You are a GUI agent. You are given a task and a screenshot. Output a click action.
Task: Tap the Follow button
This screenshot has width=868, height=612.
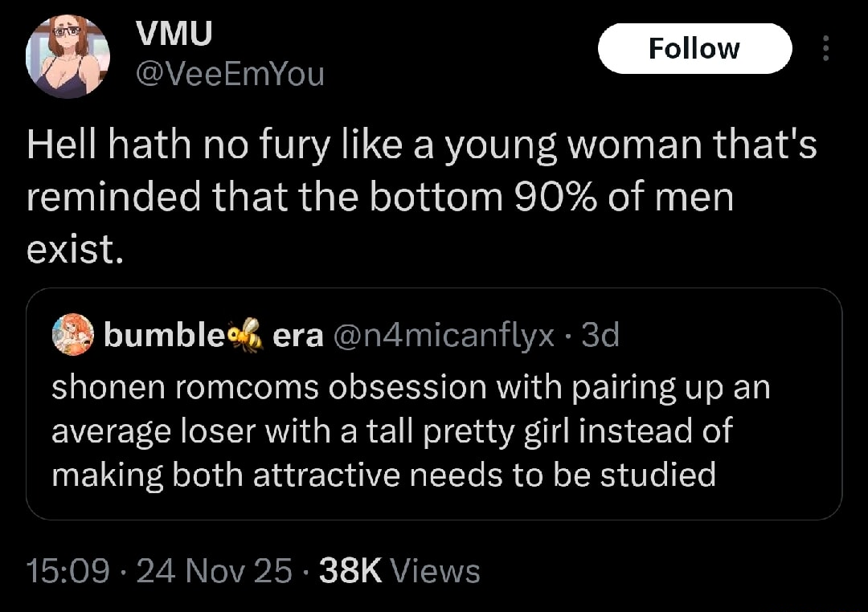tap(694, 47)
